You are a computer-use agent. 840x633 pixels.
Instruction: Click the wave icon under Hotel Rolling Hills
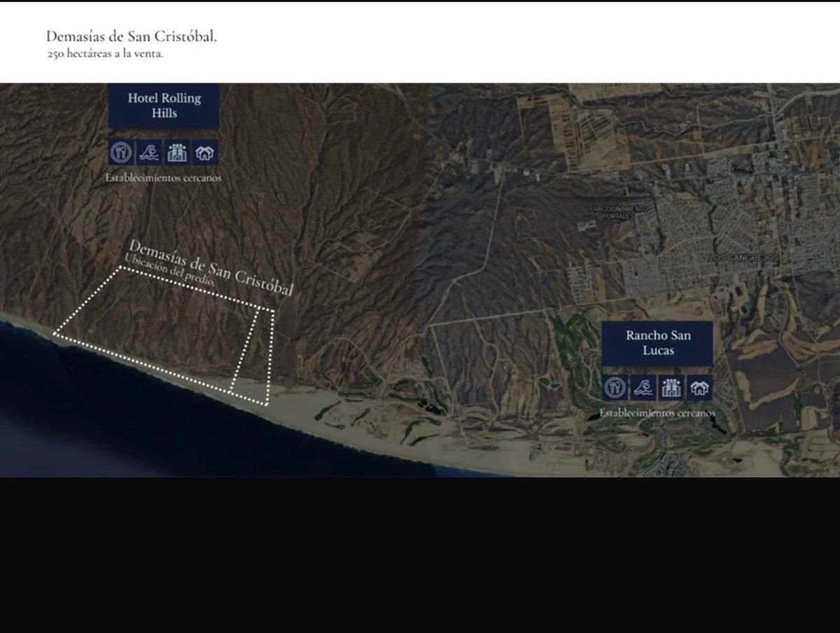[x=150, y=151]
